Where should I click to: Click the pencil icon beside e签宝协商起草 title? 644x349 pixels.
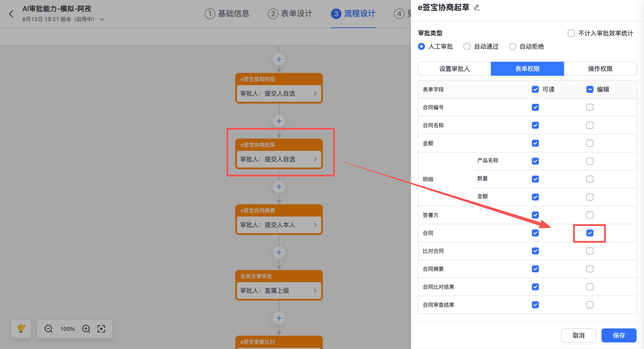[x=477, y=7]
